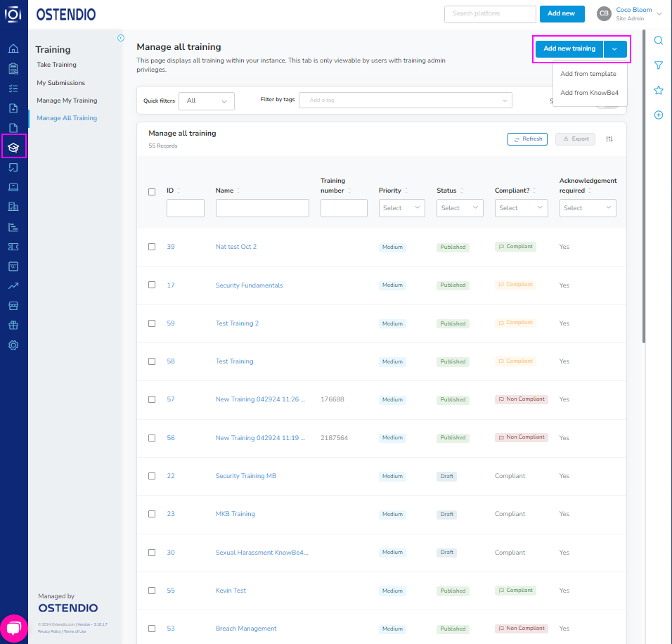
Task: Open the Settings gear at sidebar bottom
Action: [13, 345]
